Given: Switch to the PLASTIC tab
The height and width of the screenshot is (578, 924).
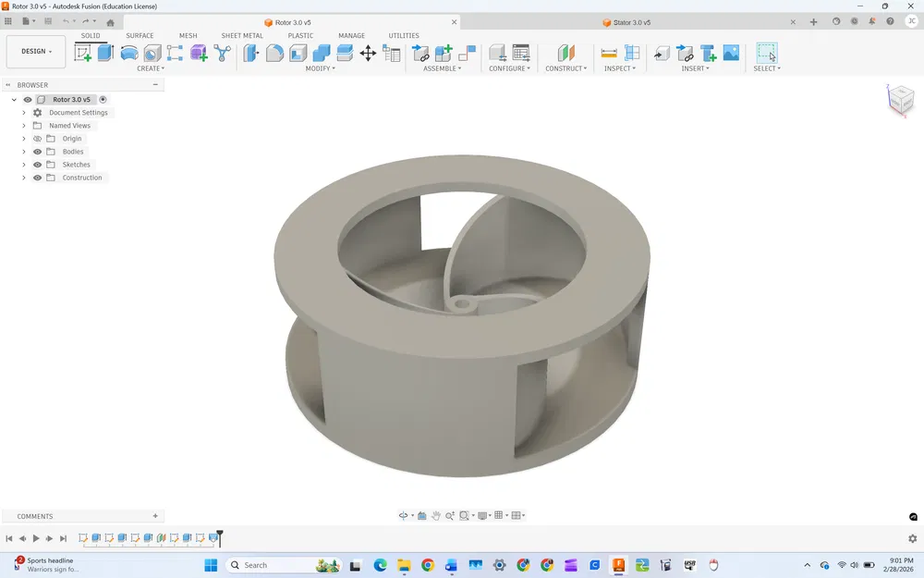Looking at the screenshot, I should (300, 35).
